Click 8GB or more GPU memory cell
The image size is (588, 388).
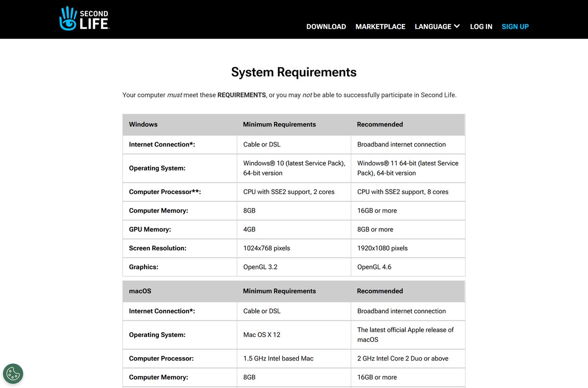[x=408, y=229]
